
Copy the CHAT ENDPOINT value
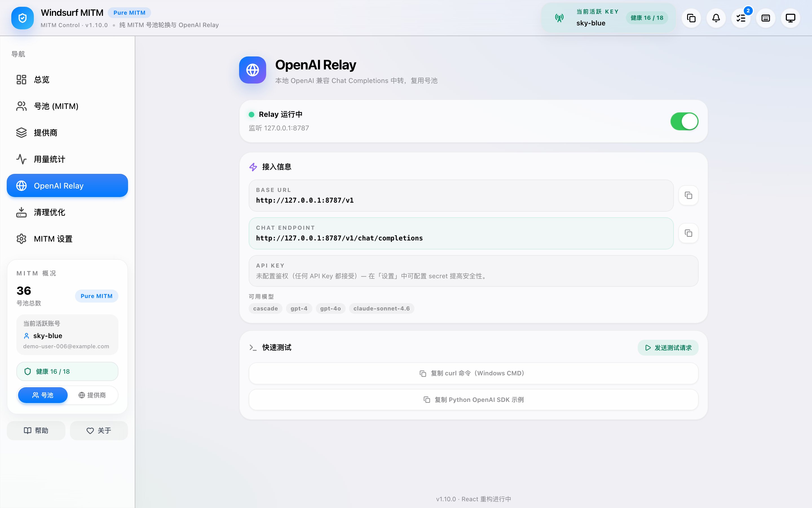688,233
